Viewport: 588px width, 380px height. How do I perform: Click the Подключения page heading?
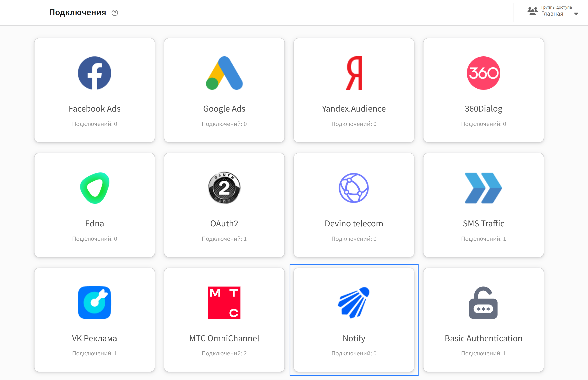pyautogui.click(x=78, y=12)
